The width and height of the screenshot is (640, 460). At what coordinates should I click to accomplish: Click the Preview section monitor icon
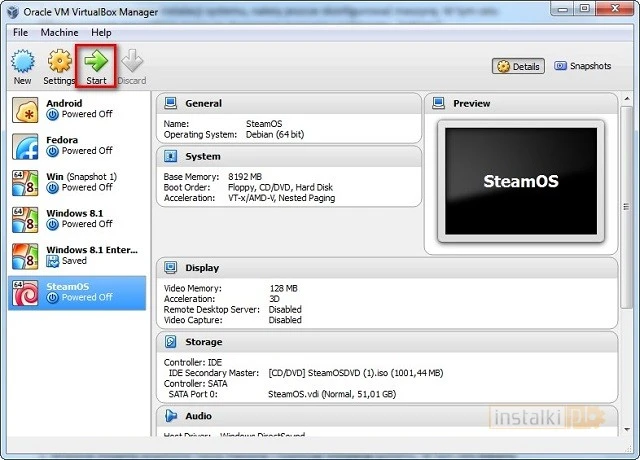438,103
